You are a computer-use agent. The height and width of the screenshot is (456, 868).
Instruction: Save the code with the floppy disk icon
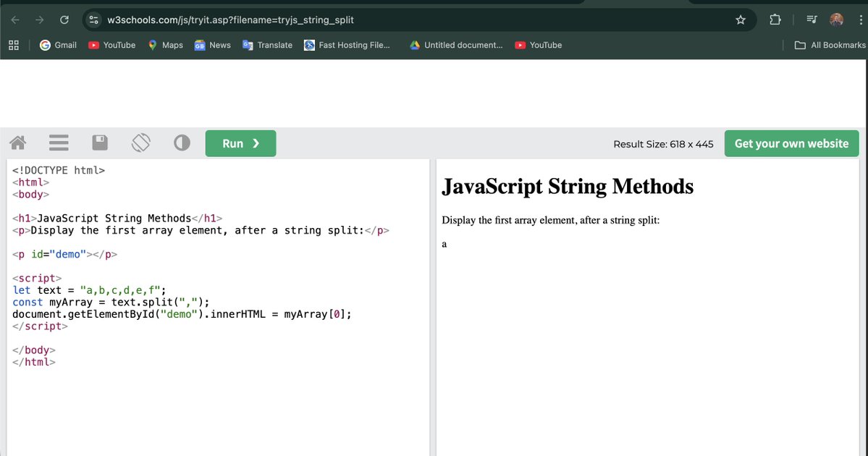[x=99, y=142]
